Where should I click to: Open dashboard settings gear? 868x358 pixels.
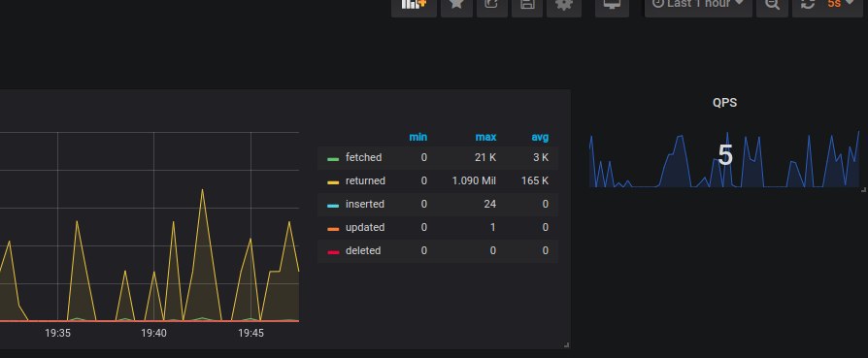point(564,6)
